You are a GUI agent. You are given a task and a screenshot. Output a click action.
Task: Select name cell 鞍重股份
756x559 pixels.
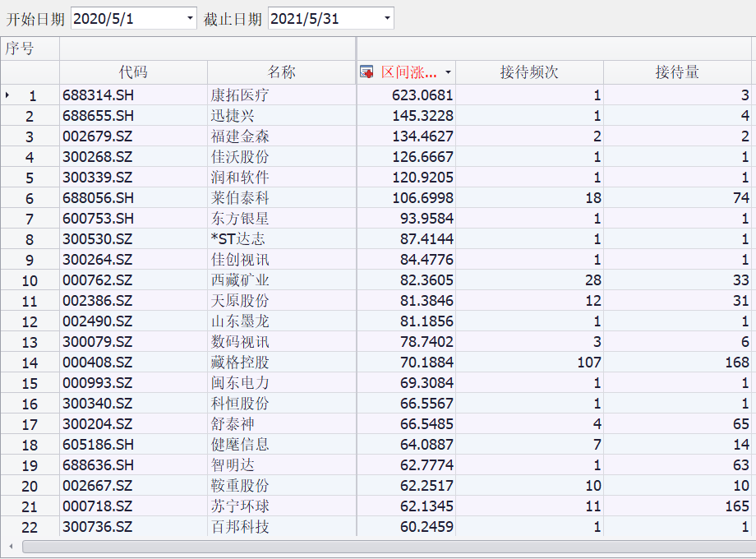click(282, 486)
